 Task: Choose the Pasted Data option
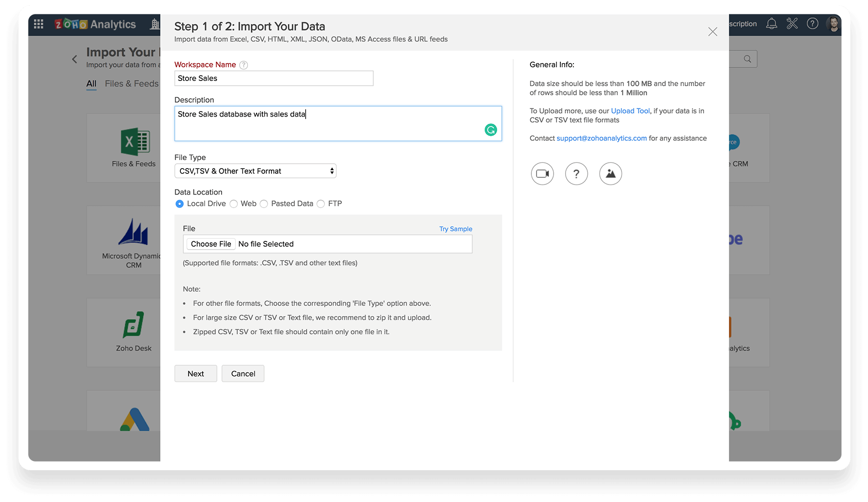tap(264, 204)
